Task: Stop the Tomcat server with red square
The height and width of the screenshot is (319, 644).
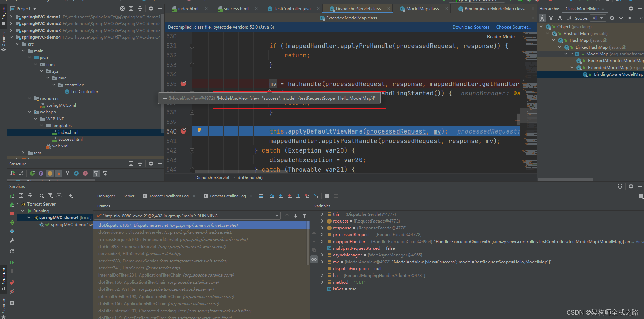Action: (x=12, y=214)
